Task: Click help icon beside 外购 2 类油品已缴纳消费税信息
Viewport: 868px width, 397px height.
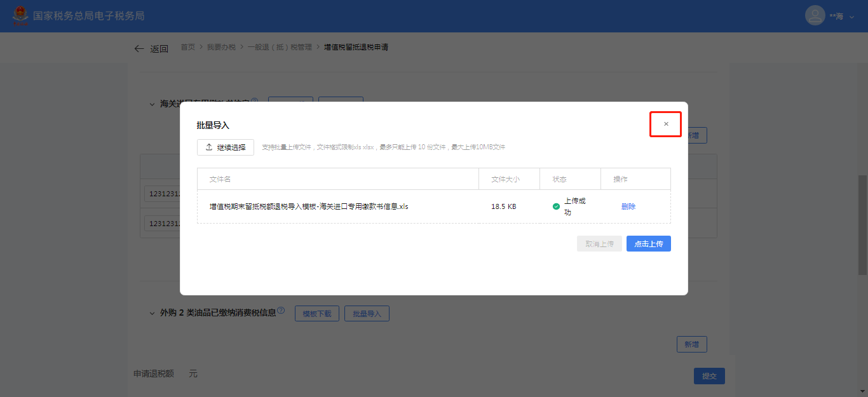Action: (x=281, y=311)
